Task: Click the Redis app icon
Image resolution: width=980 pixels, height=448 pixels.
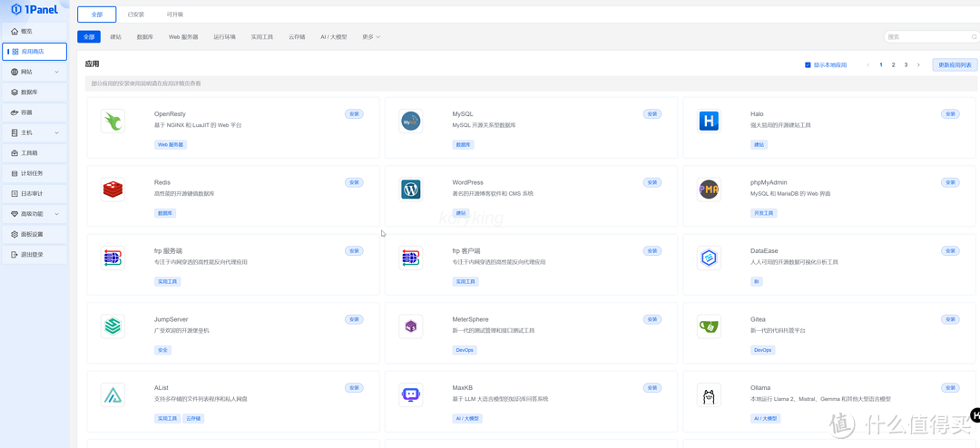Action: (113, 190)
